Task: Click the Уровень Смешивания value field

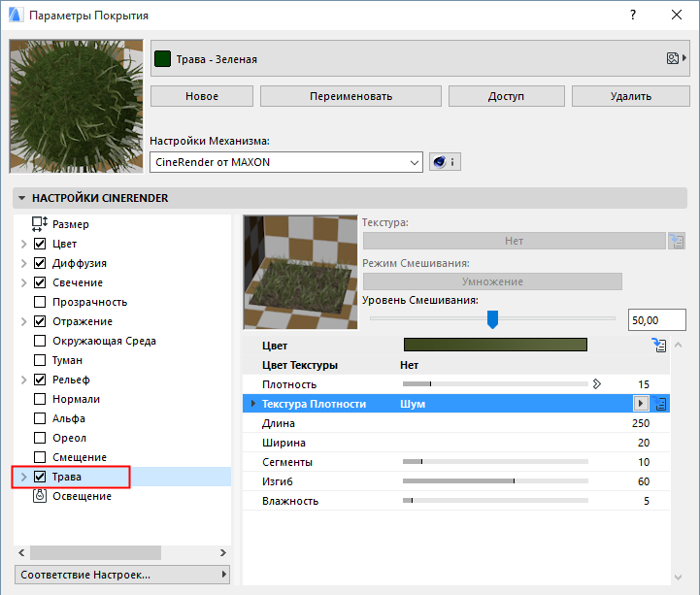Action: tap(657, 319)
